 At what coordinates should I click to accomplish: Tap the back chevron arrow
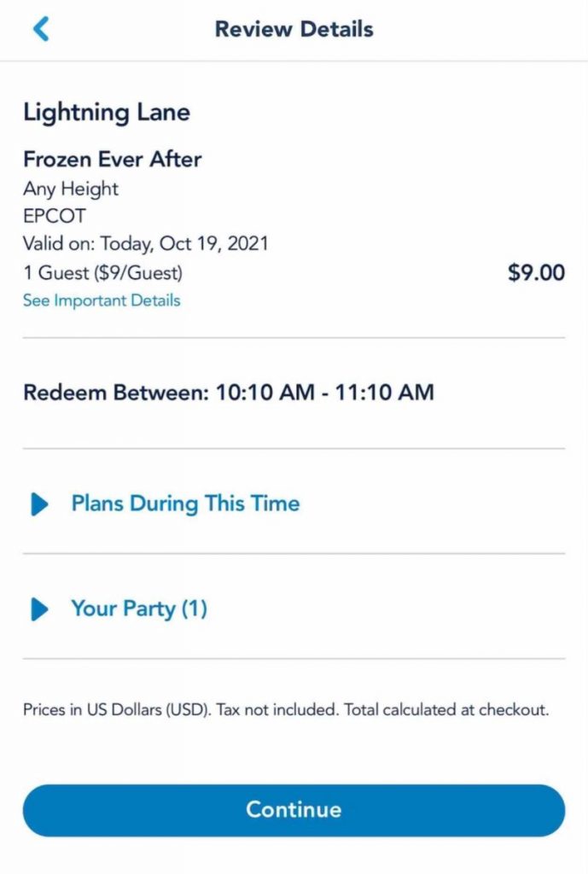(41, 29)
